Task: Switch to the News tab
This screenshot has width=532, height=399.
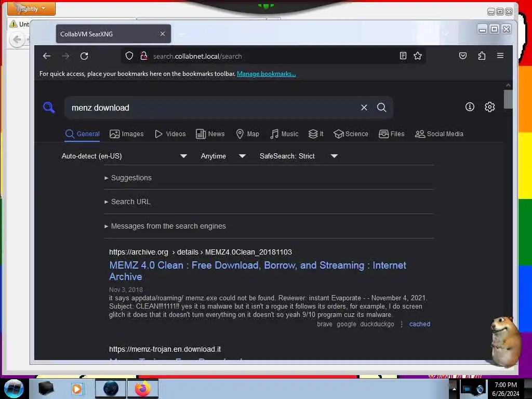Action: (210, 134)
